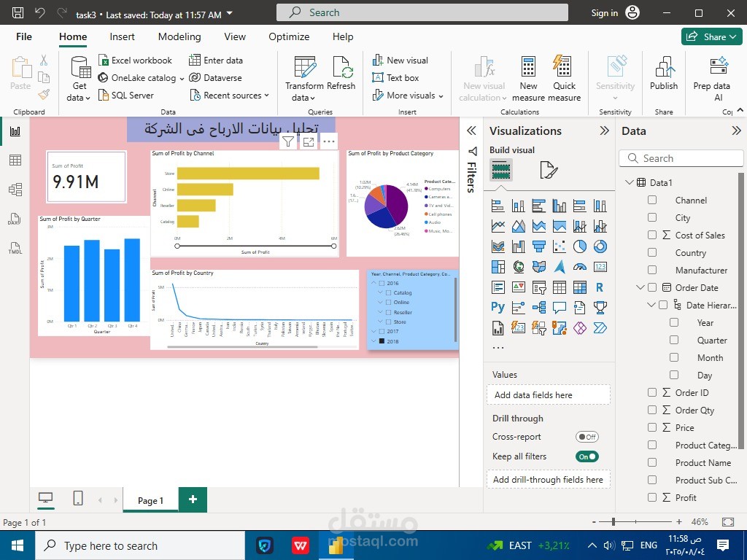This screenshot has height=560, width=747.
Task: Toggle the Keep all filters switch
Action: point(587,456)
